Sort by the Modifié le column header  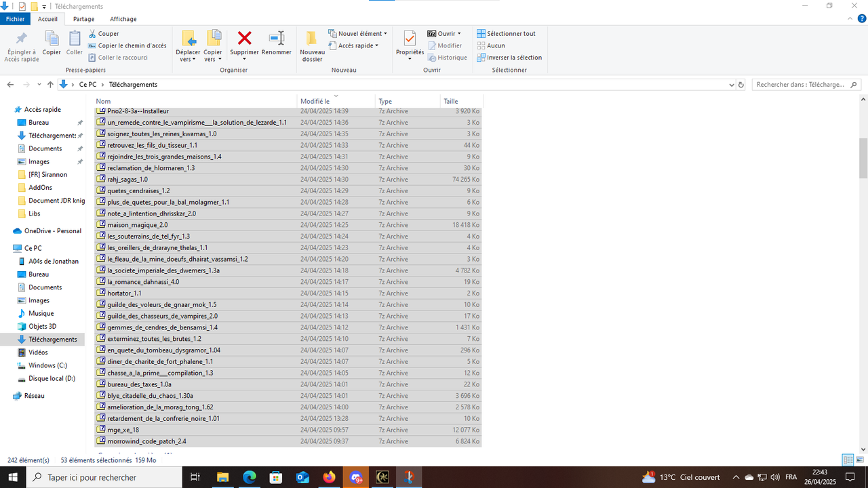336,101
